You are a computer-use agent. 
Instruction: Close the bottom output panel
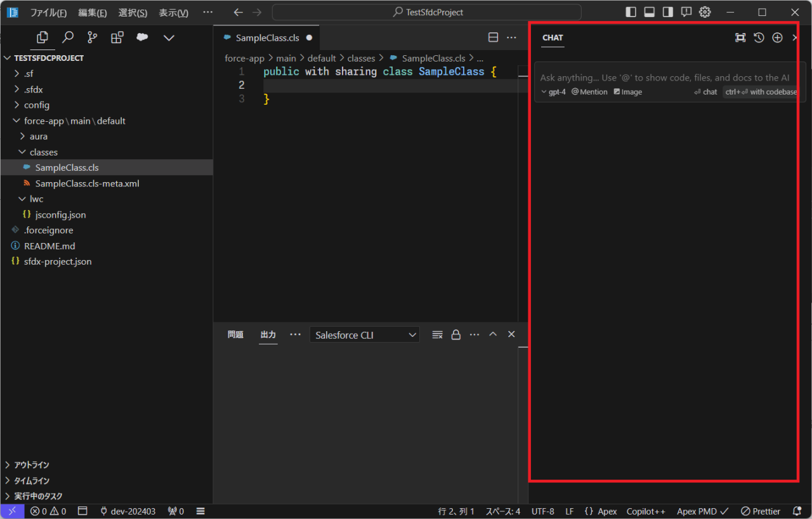pyautogui.click(x=511, y=334)
